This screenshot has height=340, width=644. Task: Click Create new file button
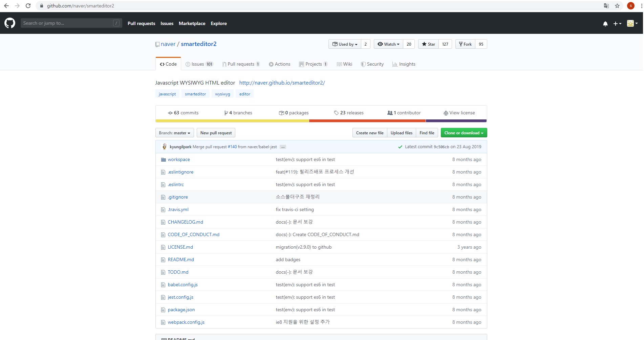point(370,133)
